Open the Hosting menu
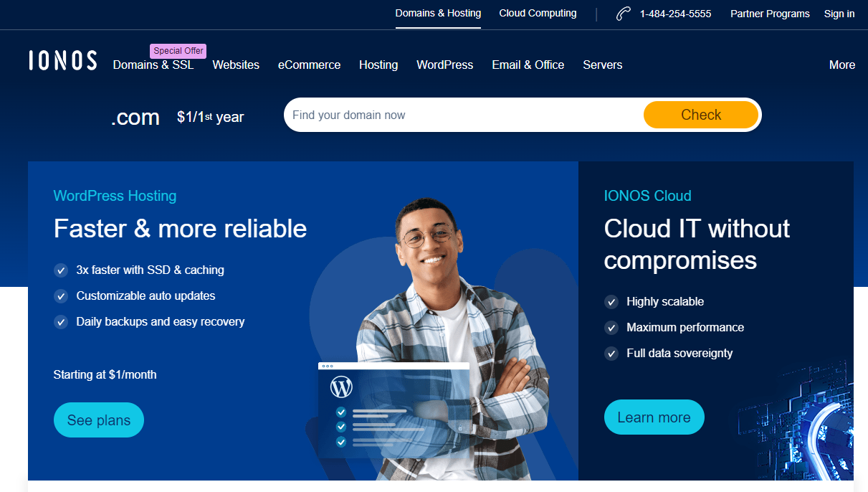The height and width of the screenshot is (492, 868). click(378, 65)
